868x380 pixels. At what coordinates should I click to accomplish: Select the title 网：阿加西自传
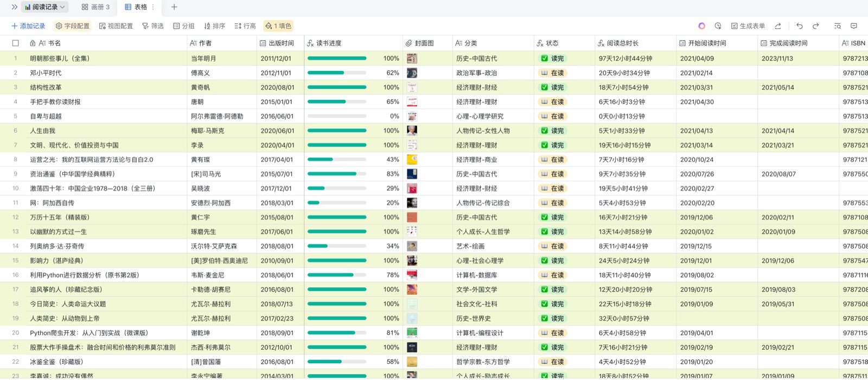[52, 203]
